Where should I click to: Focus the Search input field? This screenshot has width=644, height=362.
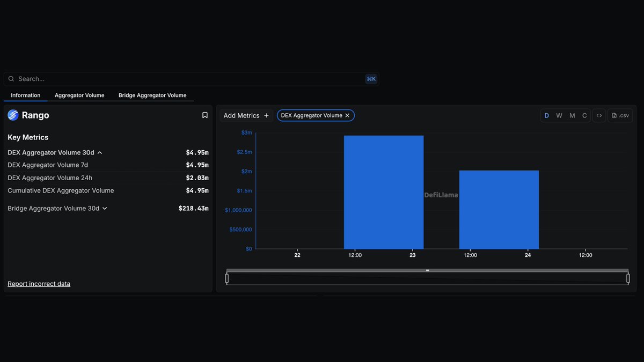tap(191, 79)
